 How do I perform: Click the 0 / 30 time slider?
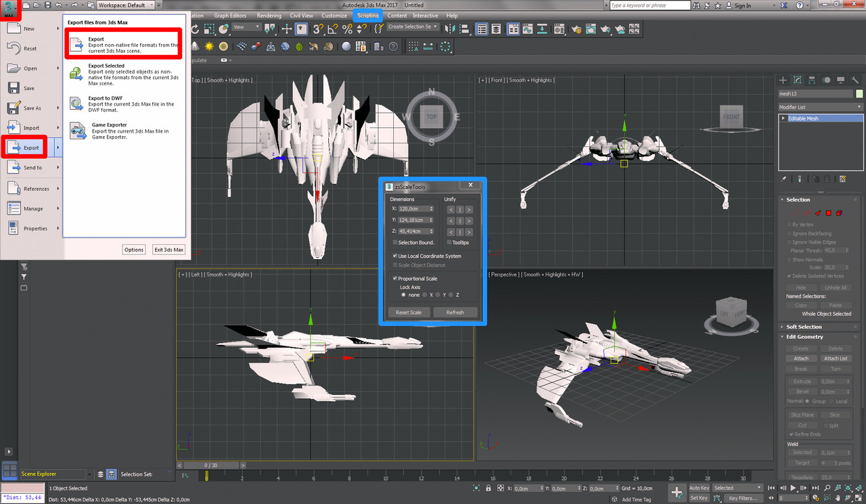point(211,465)
